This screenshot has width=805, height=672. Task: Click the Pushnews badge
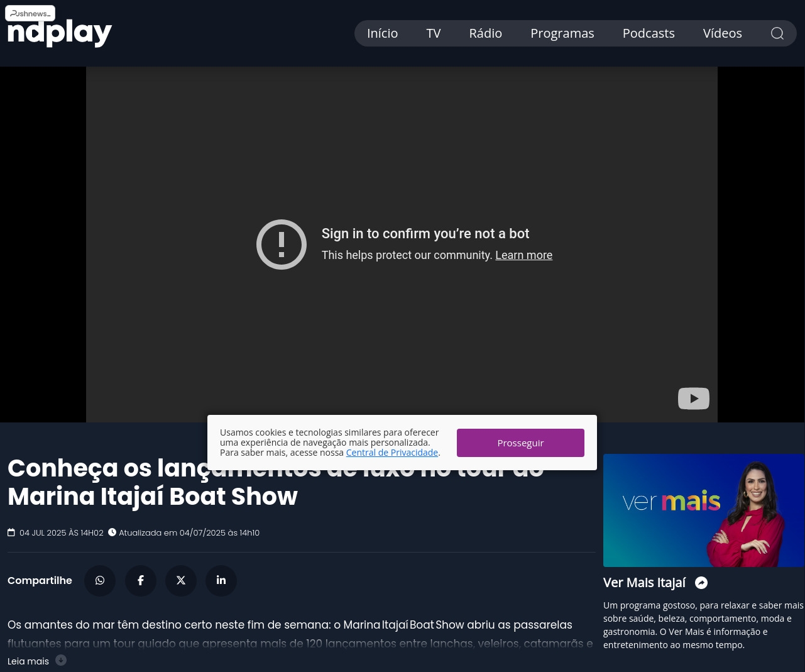click(30, 13)
